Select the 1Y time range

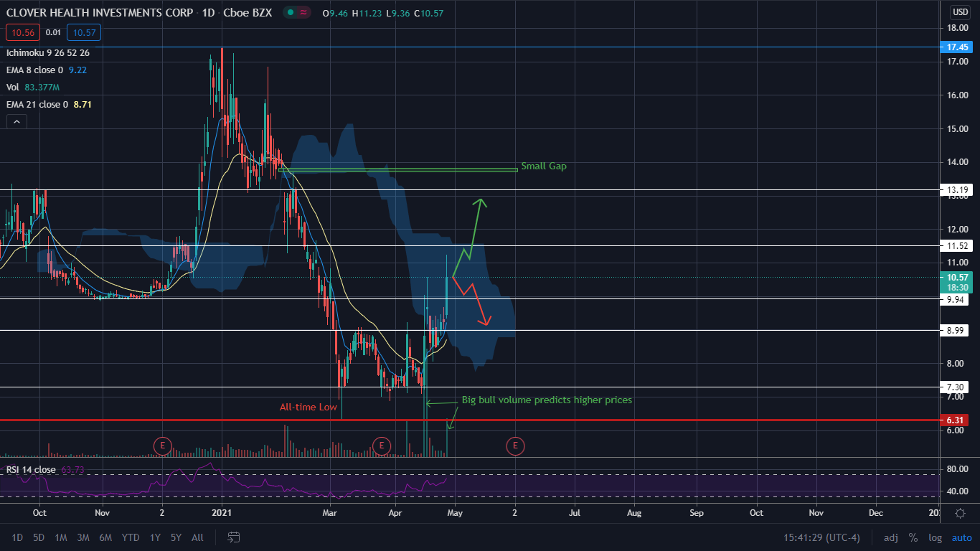[x=155, y=537]
